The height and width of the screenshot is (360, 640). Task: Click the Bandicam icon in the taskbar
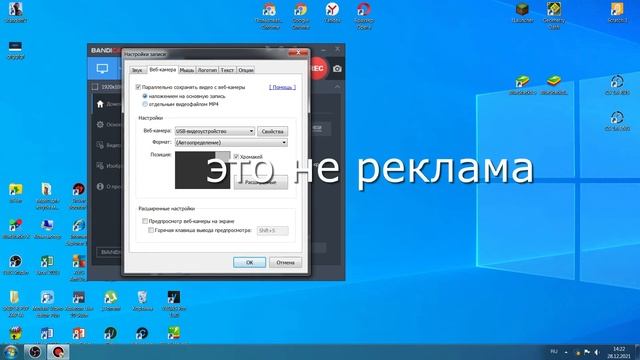tap(58, 352)
